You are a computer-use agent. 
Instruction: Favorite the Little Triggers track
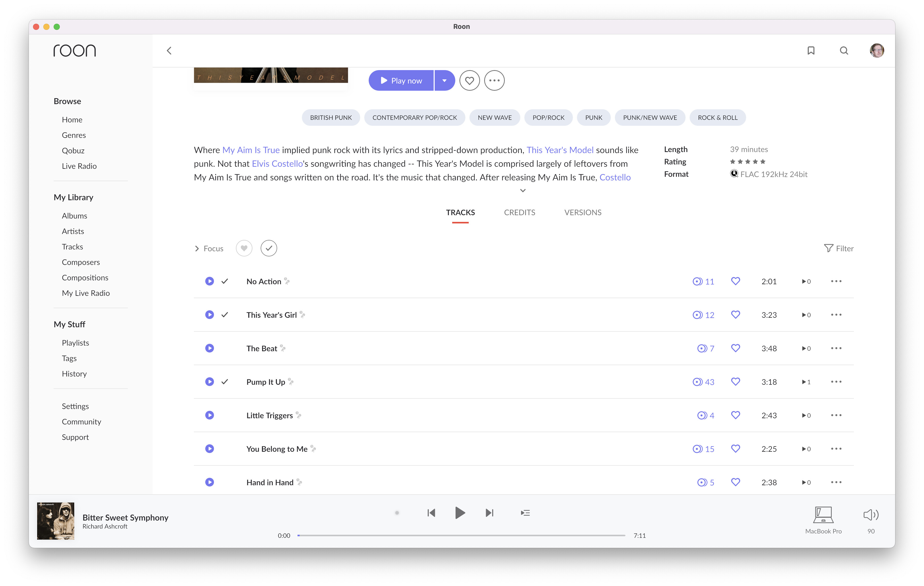(x=736, y=415)
